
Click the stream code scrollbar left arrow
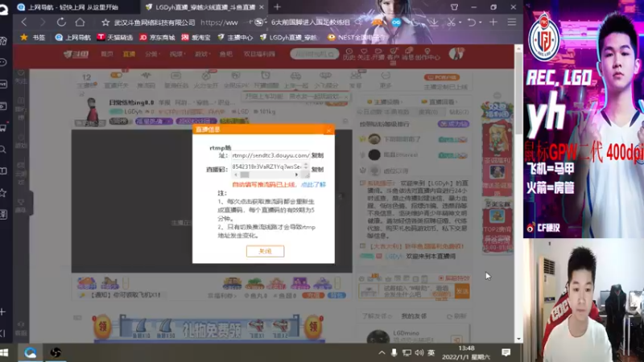[235, 175]
